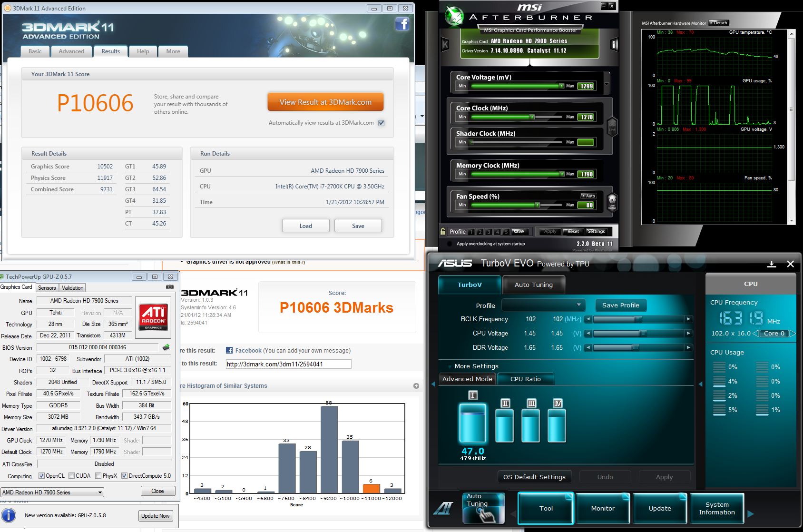Show next CPU core in frequency panel
Screen dimensions: 803x532
click(x=792, y=334)
